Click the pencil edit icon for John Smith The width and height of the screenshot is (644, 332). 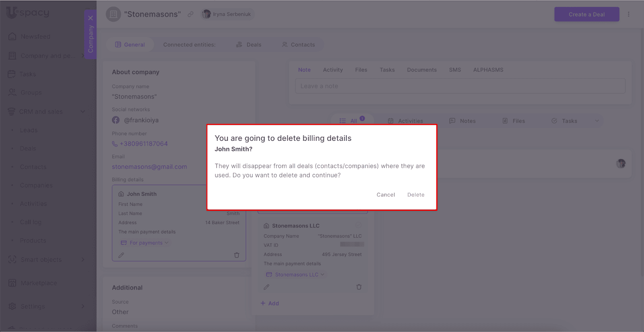coord(121,255)
